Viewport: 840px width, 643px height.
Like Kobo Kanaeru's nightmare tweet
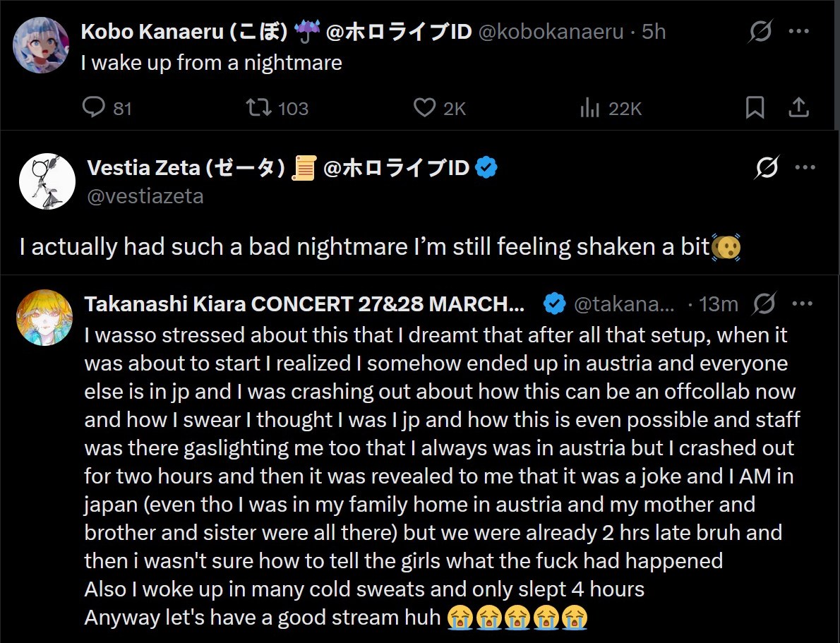pos(424,107)
